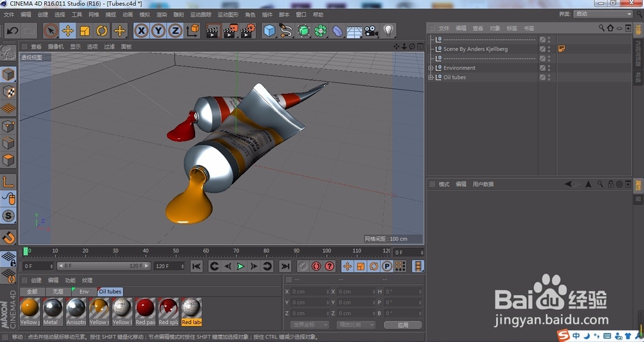644x342 pixels.
Task: Open the 世界坐标 dropdown
Action: click(310, 325)
